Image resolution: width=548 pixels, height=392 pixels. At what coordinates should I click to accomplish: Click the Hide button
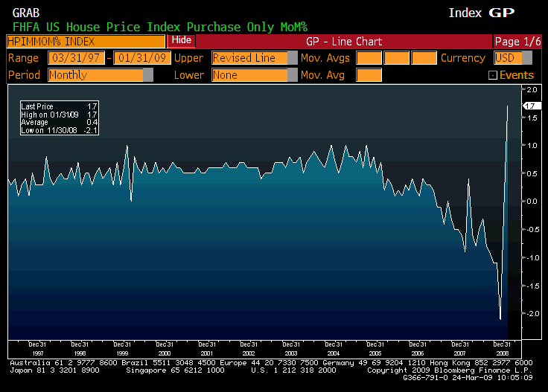181,40
